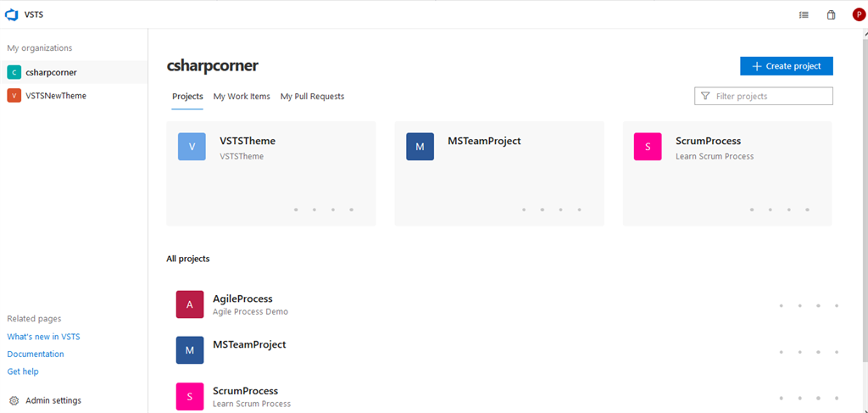Switch to the VSTSNewTheme organization
The width and height of the screenshot is (868, 413).
pyautogui.click(x=55, y=96)
